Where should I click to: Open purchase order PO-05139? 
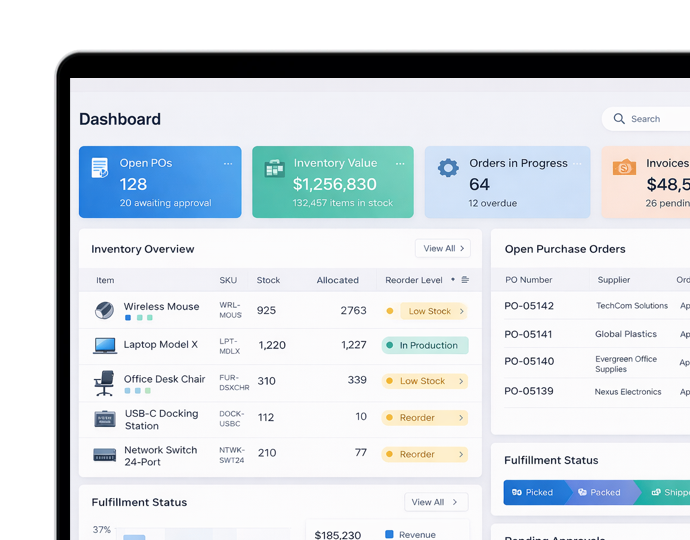pos(529,391)
